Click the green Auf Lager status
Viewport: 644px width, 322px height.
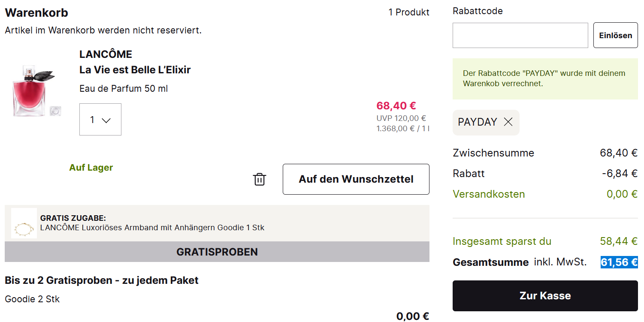click(91, 168)
